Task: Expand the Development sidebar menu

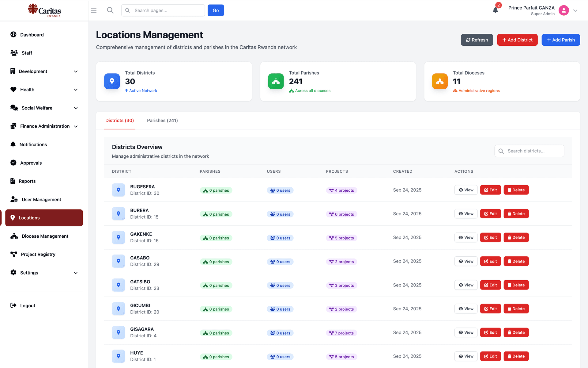Action: (x=44, y=71)
